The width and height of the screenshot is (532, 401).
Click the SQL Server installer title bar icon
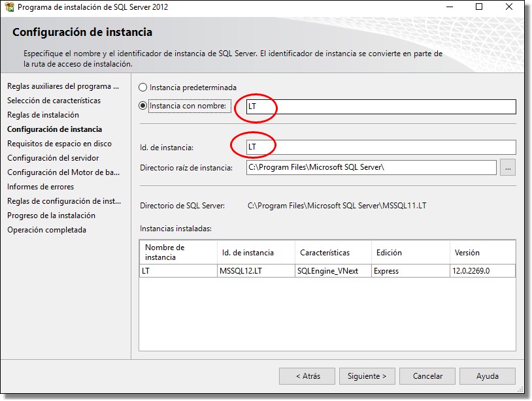click(x=9, y=7)
